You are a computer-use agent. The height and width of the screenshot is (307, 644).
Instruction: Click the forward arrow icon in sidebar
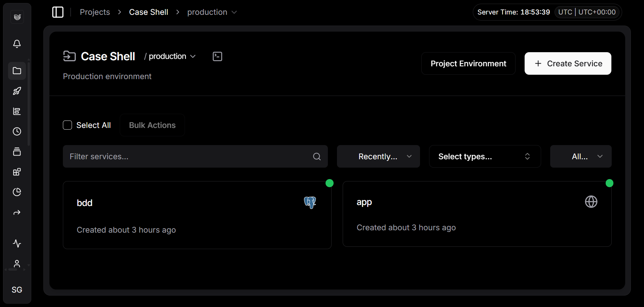pyautogui.click(x=17, y=212)
